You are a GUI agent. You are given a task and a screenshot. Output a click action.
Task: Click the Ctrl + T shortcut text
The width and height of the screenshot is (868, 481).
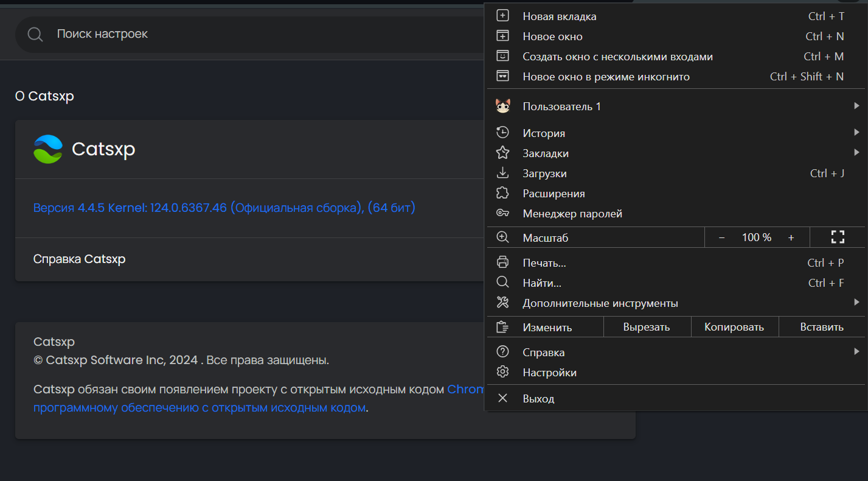point(826,16)
